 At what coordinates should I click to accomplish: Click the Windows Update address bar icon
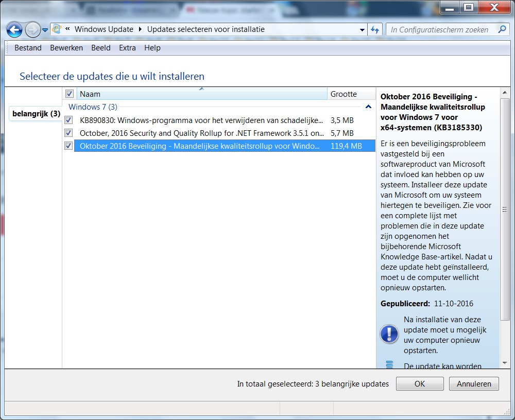click(x=57, y=29)
